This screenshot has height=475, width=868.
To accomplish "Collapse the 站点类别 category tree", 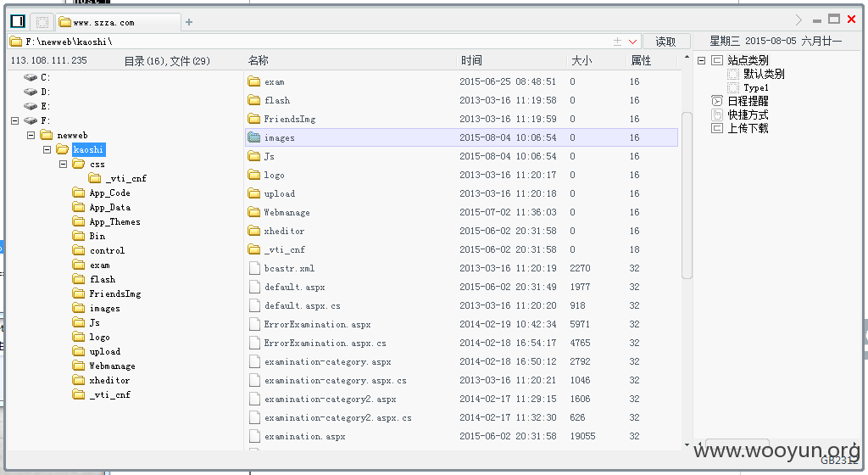I will coord(701,60).
